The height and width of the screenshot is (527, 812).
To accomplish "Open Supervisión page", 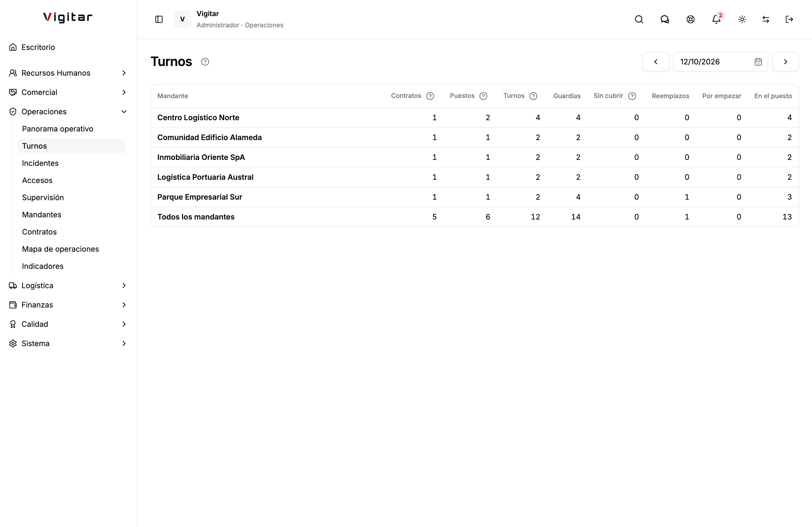I will (x=71, y=198).
